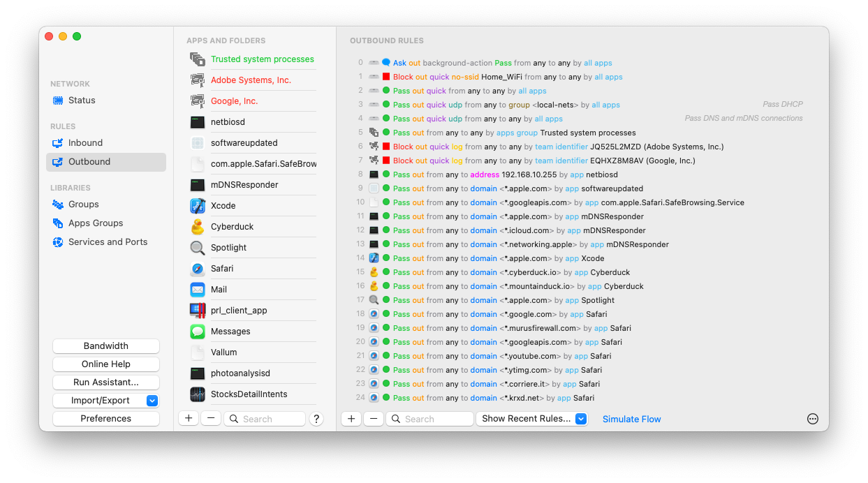Click the Apps Groups library icon
Viewport: 868px width, 483px height.
coord(58,223)
